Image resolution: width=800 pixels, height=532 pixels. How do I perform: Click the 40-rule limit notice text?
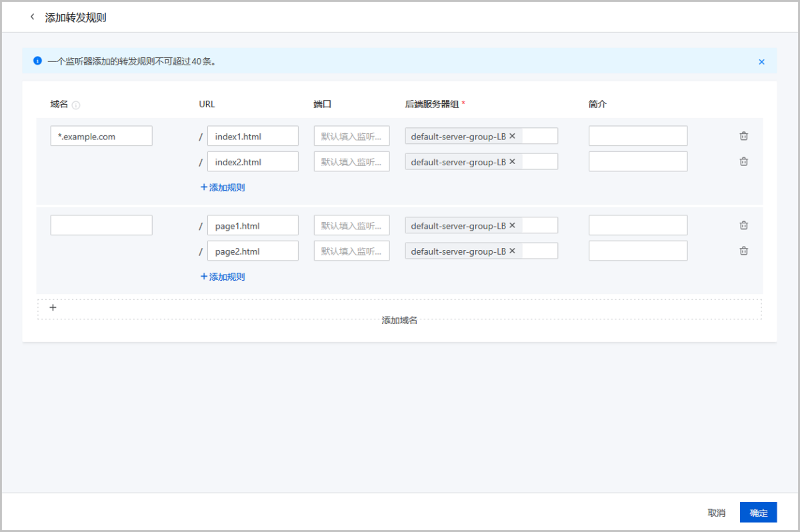[x=131, y=61]
